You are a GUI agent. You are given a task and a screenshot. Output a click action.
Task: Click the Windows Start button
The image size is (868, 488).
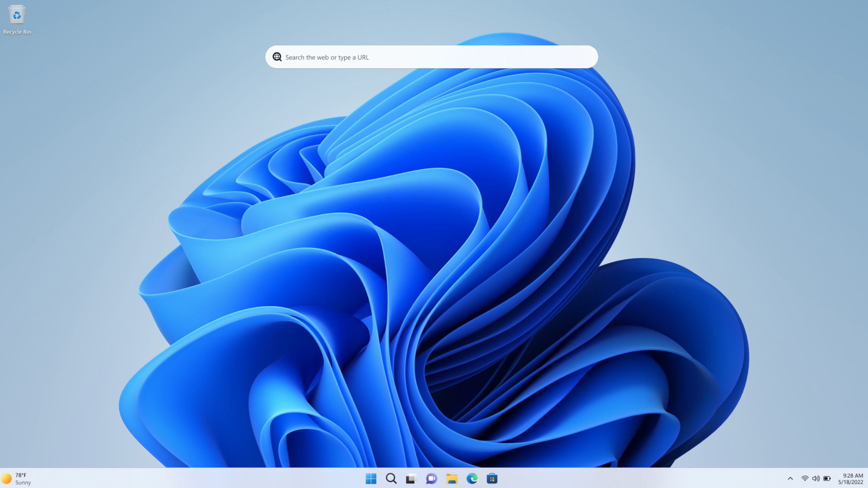(x=371, y=478)
